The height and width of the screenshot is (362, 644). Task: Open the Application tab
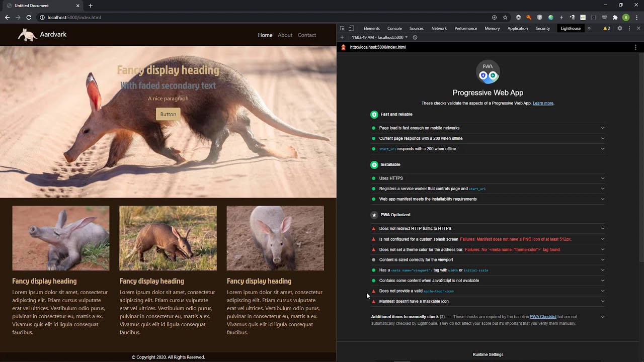tap(518, 28)
